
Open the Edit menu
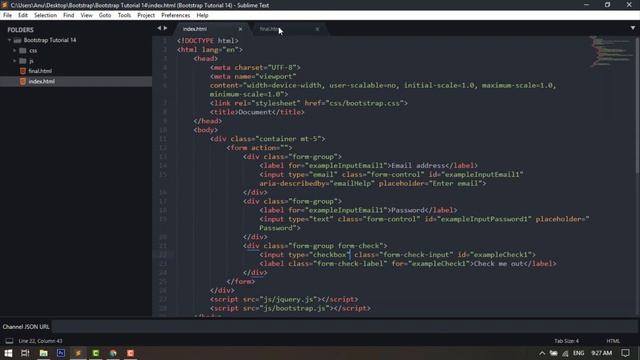point(22,15)
